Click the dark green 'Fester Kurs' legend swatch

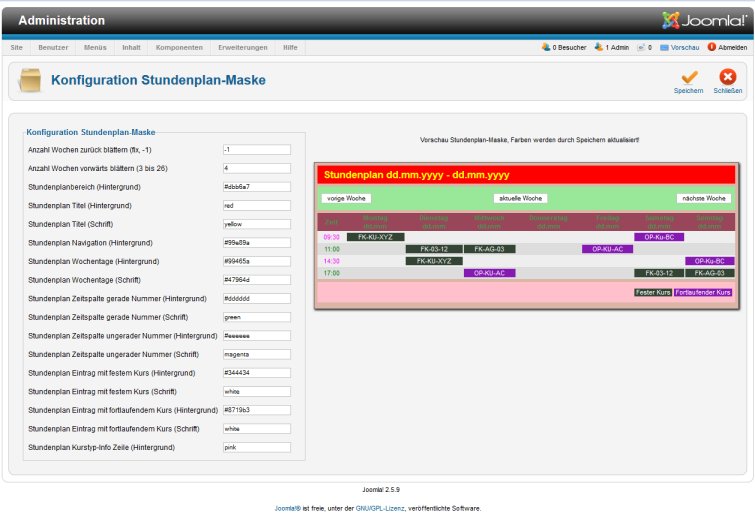[x=653, y=293]
